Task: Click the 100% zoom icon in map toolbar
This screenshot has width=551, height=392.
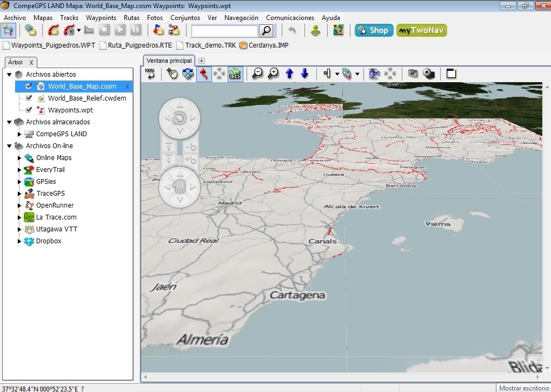Action: [x=150, y=74]
